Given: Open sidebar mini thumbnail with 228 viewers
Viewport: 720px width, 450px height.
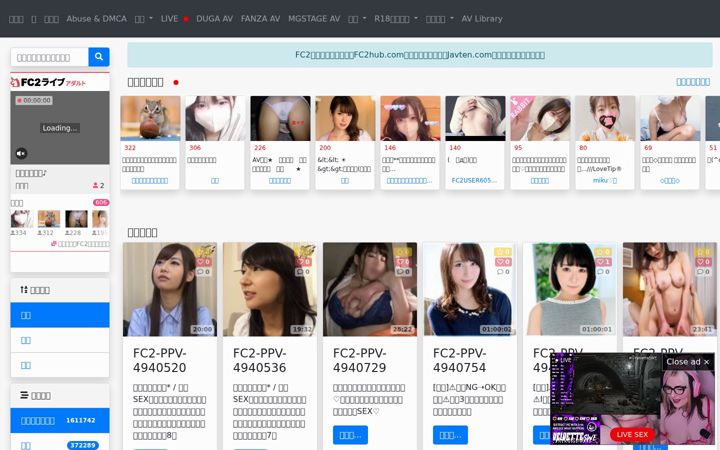Looking at the screenshot, I should click(x=76, y=219).
